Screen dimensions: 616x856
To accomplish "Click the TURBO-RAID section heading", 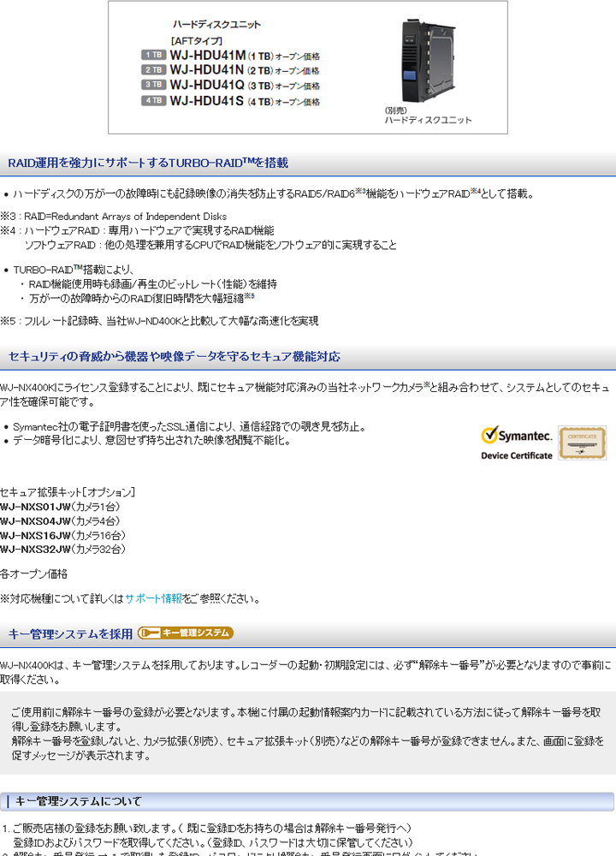I will point(148,163).
